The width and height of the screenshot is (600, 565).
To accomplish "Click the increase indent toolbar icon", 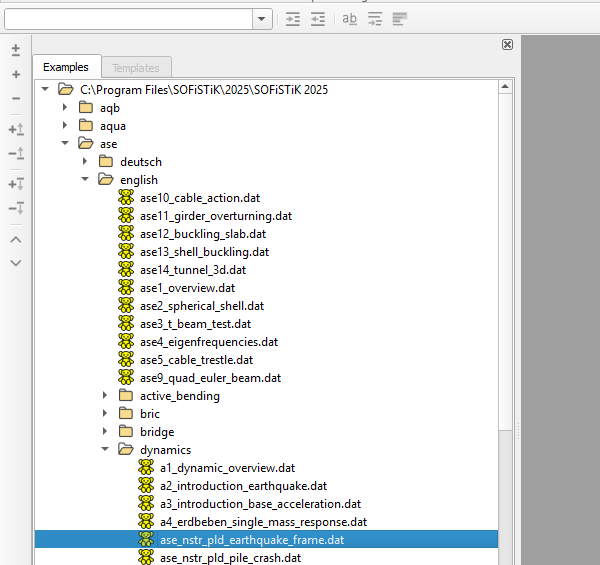I will coord(293,19).
